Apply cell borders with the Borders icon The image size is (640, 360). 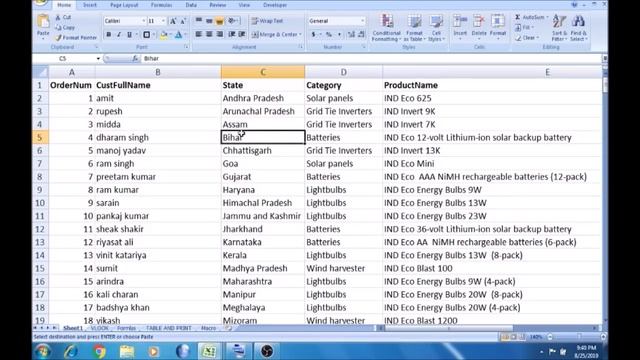pos(147,35)
